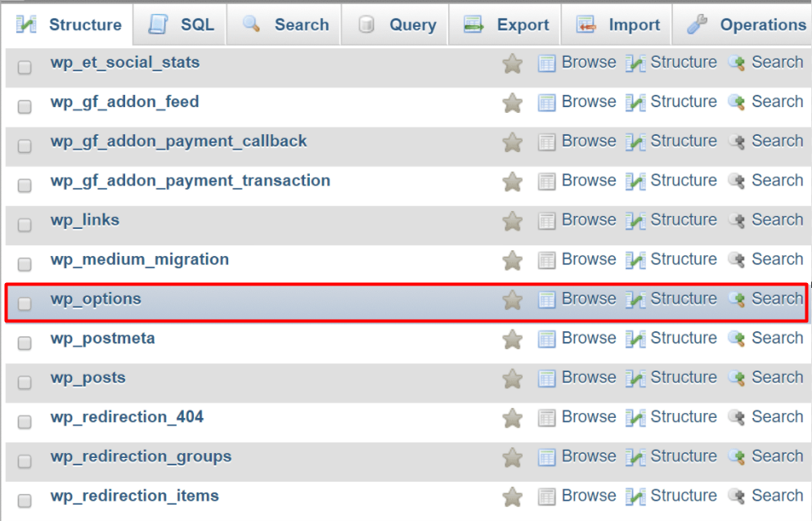
Task: Click Browse text link for wp_redirection_items
Action: click(589, 495)
